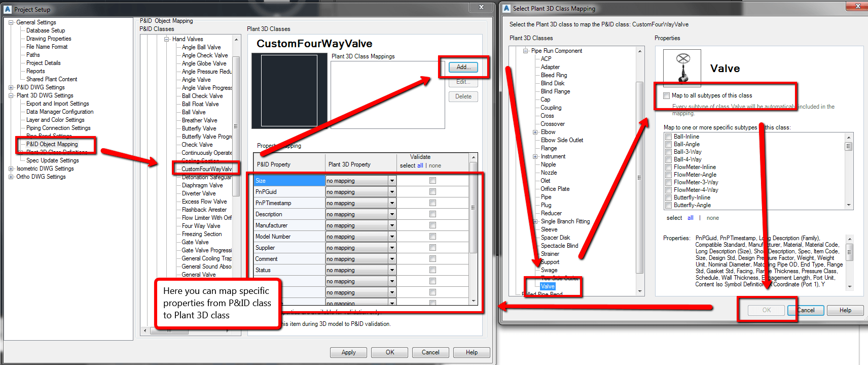Viewport: 868px width, 365px height.
Task: Expand the Ortho DWG Settings node
Action: 11,177
